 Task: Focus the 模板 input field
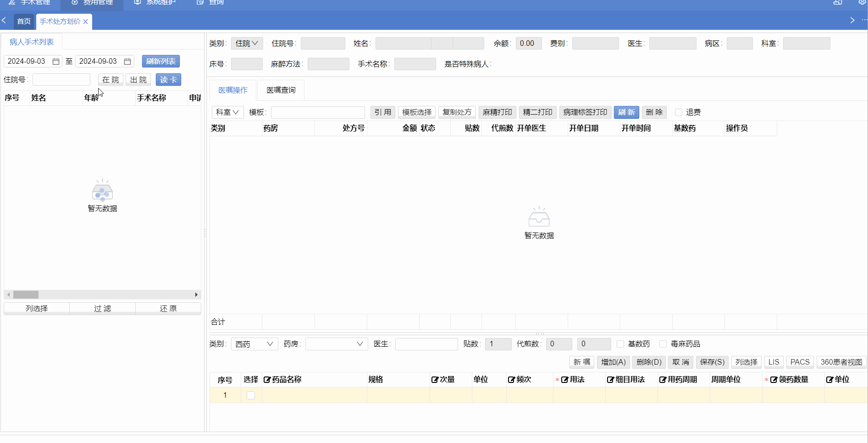click(318, 112)
